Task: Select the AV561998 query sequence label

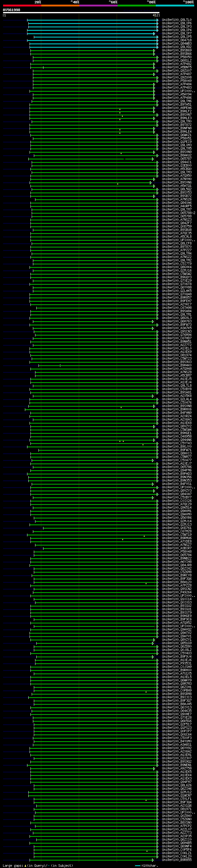Action: (x=11, y=10)
